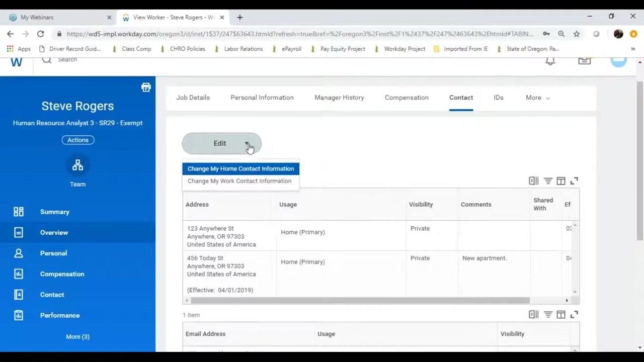
Task: Expand the email address table to fullscreen
Action: pos(574,315)
